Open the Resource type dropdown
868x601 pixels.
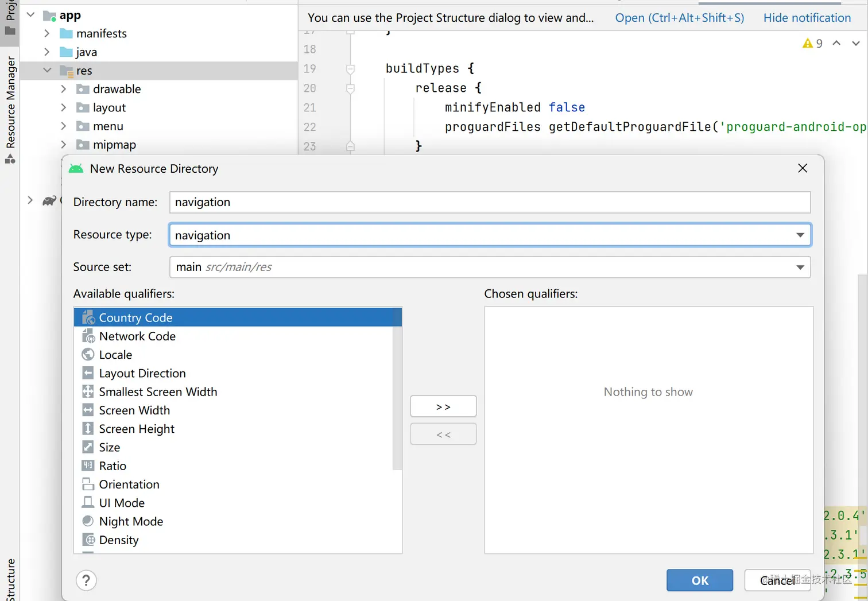point(800,235)
